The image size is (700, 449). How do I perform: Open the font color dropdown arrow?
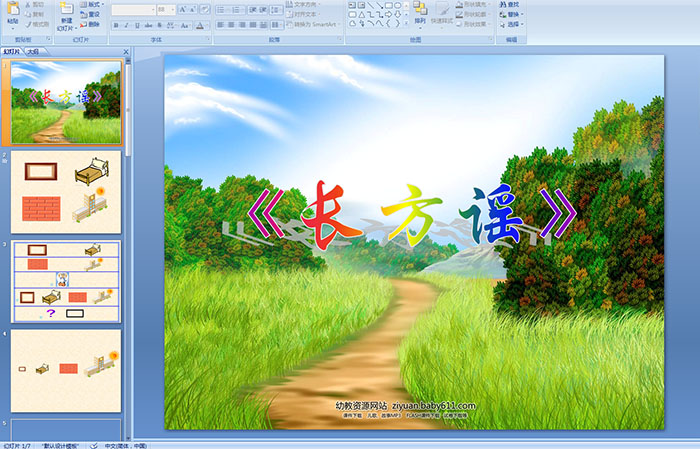[x=207, y=25]
